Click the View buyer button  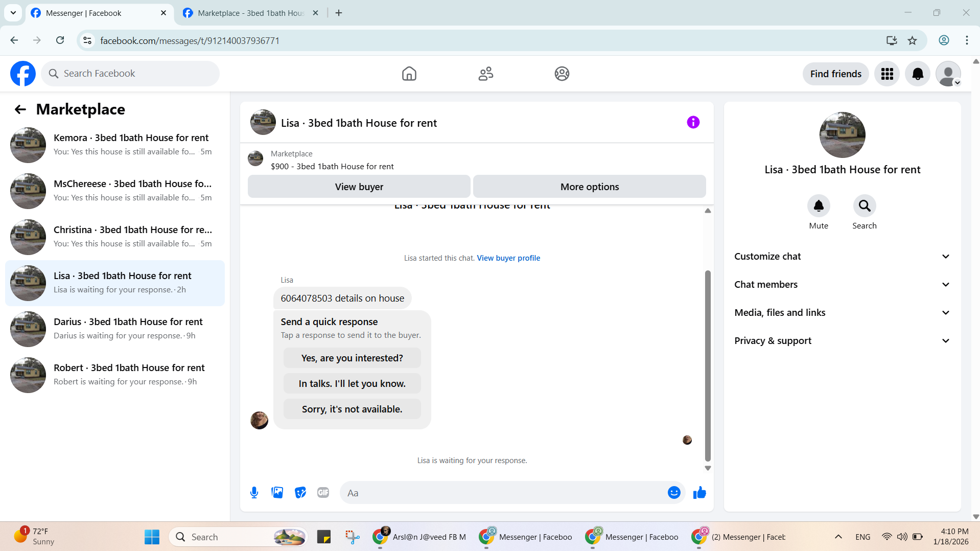point(359,187)
